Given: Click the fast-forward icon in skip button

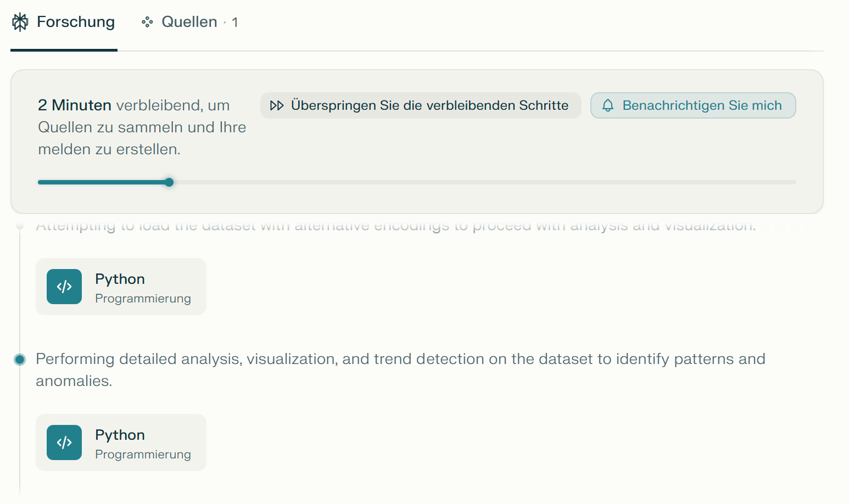Looking at the screenshot, I should click(x=277, y=105).
